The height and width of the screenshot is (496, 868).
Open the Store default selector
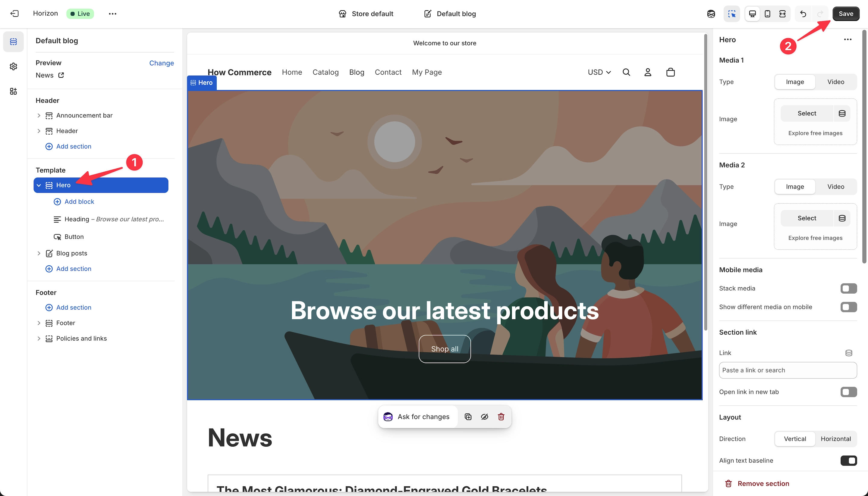pos(366,14)
